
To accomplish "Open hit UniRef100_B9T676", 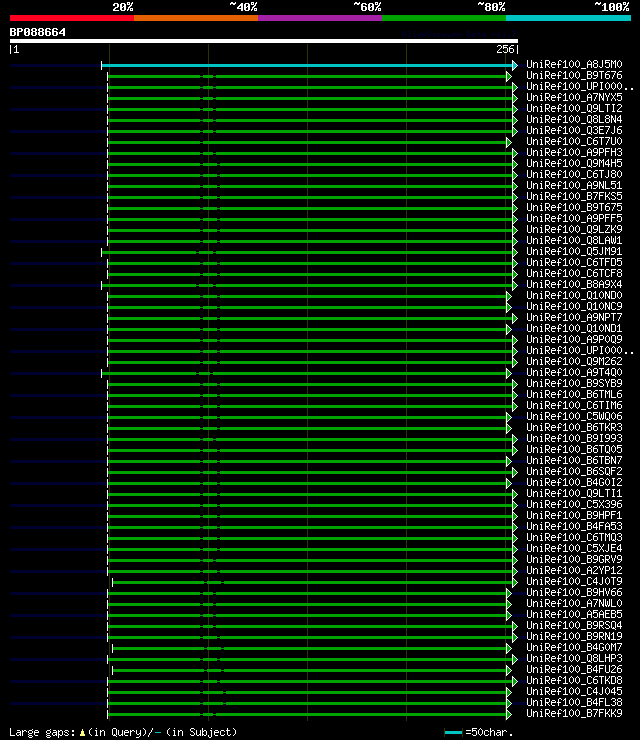I will point(574,76).
